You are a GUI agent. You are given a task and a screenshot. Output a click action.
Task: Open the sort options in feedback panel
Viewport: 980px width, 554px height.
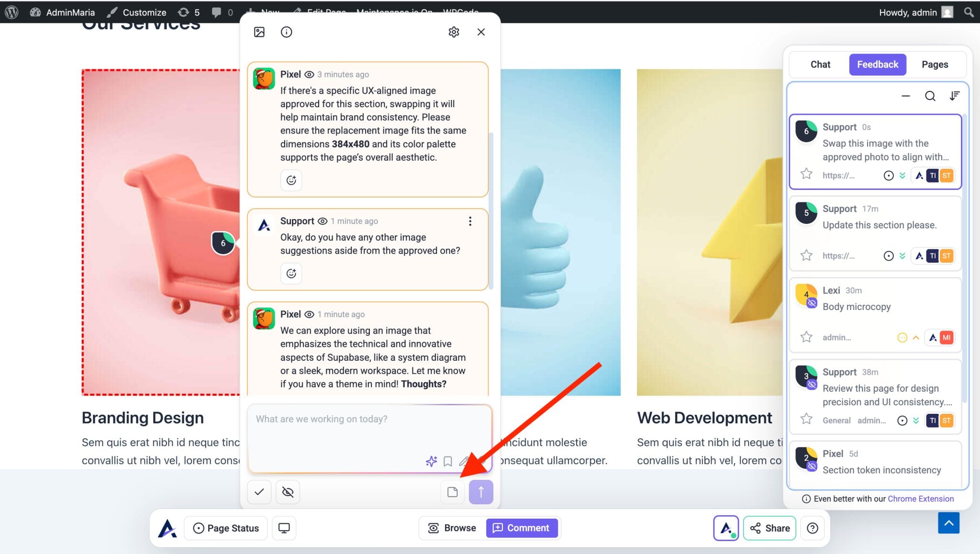955,96
